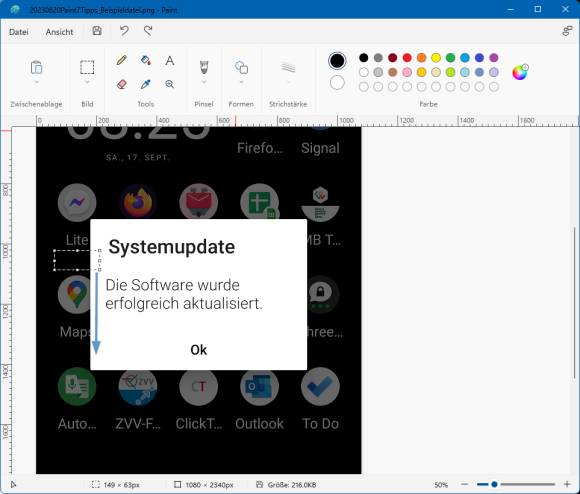Select the Pinsel brush tool

pyautogui.click(x=204, y=67)
